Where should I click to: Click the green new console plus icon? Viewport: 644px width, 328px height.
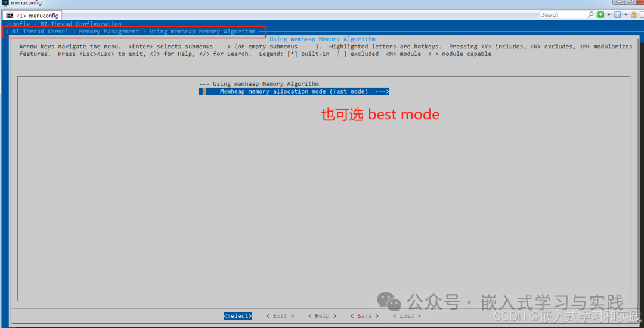pos(600,15)
